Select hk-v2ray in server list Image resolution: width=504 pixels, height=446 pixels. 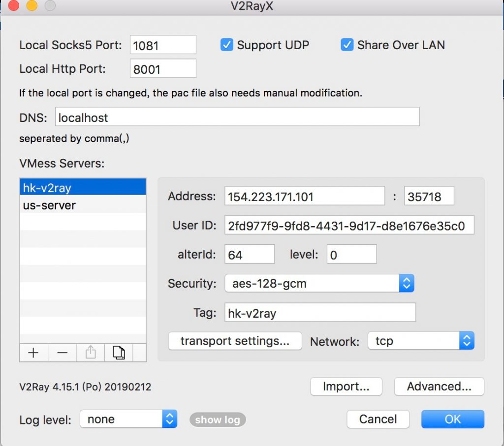pos(83,187)
